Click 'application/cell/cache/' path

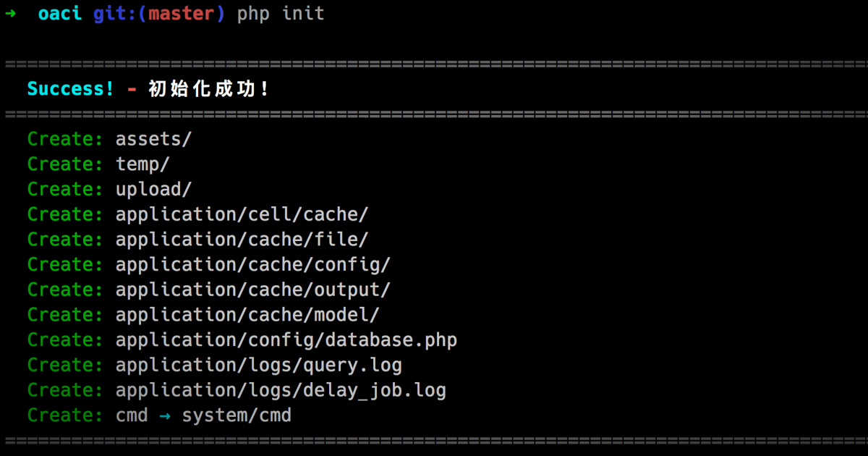[242, 215]
